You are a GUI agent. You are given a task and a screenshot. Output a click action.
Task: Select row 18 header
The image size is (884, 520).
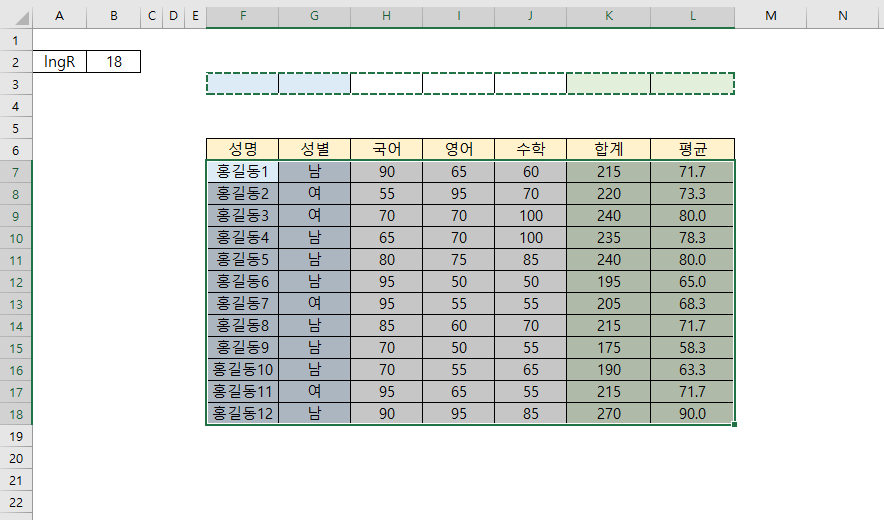click(16, 414)
